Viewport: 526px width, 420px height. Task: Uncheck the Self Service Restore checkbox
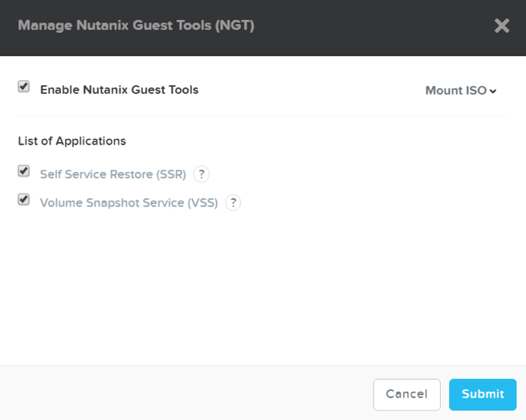[x=24, y=171]
